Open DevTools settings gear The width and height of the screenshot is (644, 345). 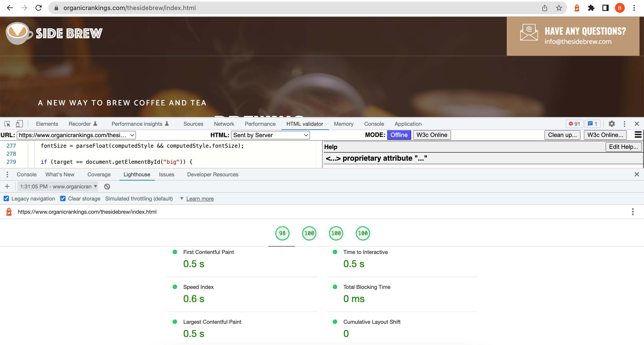(612, 124)
